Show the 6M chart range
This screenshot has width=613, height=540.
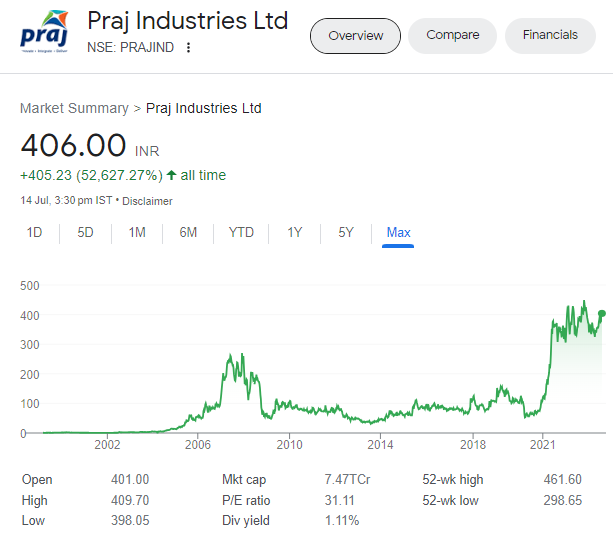point(188,233)
